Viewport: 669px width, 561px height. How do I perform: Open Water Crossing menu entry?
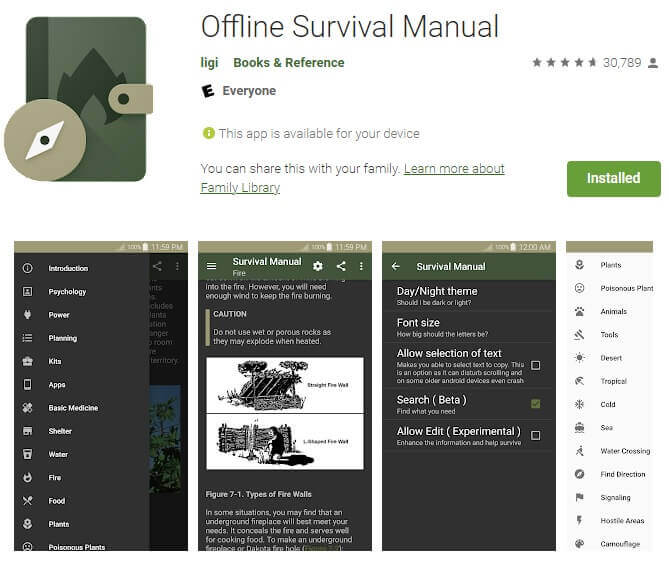tap(610, 451)
